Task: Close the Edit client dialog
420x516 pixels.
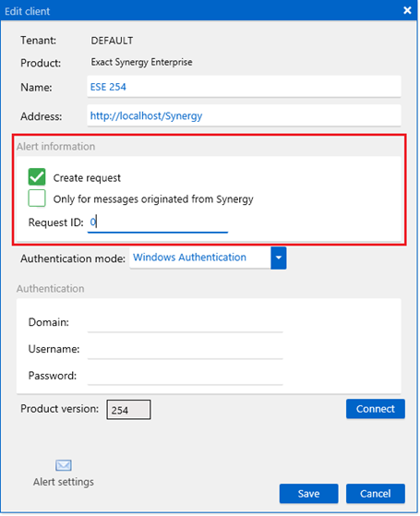Action: tap(407, 10)
